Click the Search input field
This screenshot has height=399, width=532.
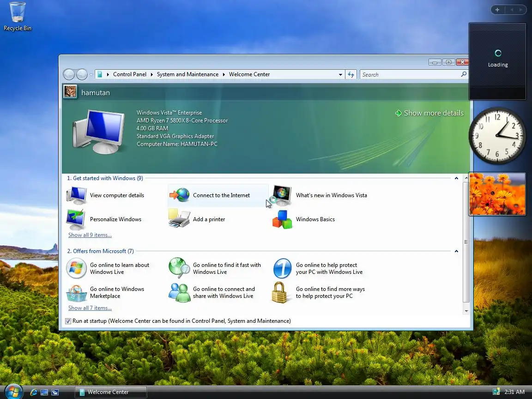(411, 75)
